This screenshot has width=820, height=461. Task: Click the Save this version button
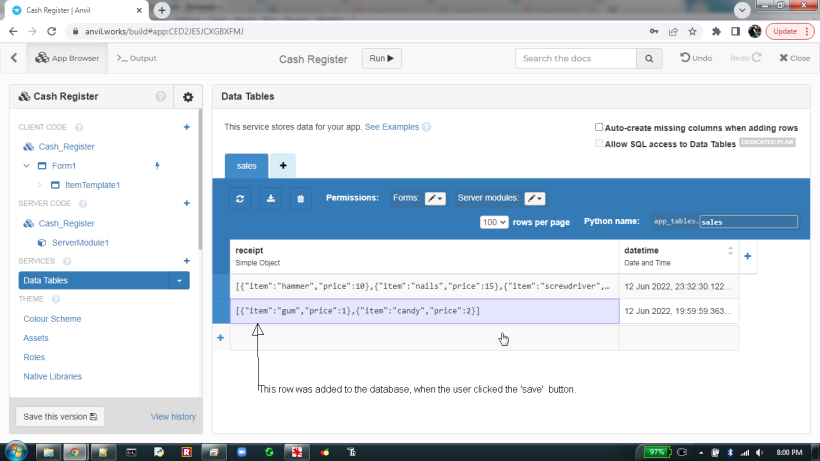tap(60, 416)
